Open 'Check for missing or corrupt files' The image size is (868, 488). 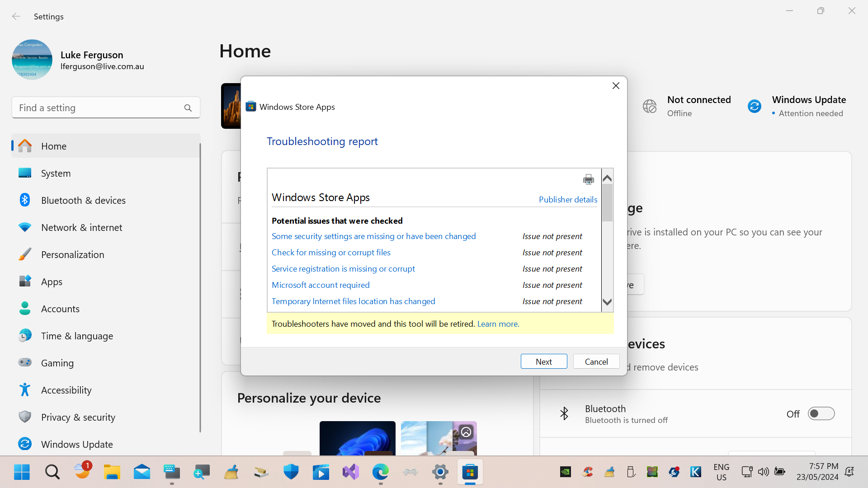[331, 252]
